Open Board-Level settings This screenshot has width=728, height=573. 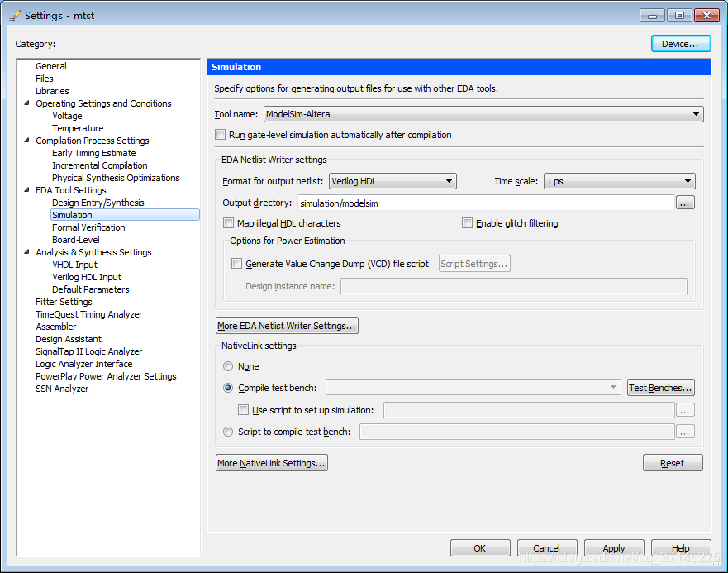pyautogui.click(x=76, y=240)
